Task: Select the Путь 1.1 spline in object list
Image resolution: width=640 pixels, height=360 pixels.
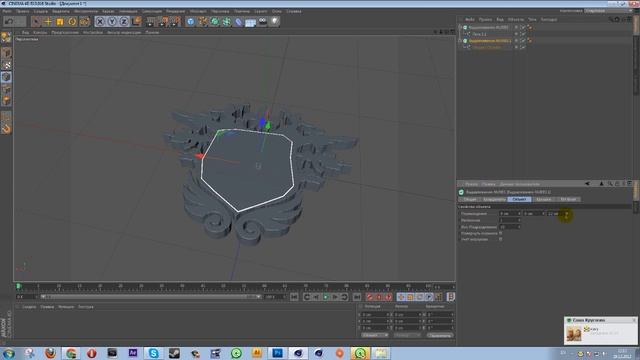Action: (x=480, y=34)
